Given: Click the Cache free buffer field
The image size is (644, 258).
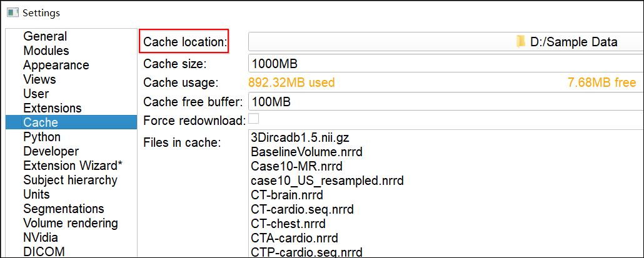Looking at the screenshot, I should tap(445, 102).
